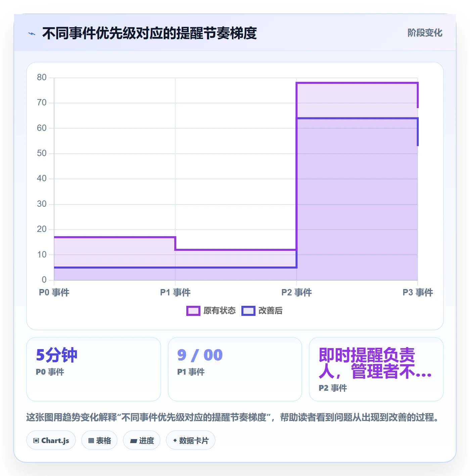The image size is (470, 476).
Task: Click the 80 y-axis tick value
Action: [42, 78]
